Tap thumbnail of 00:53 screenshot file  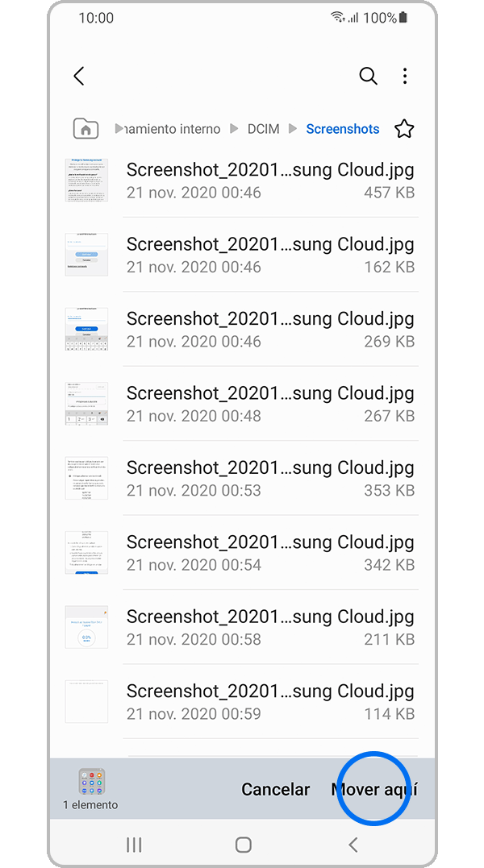click(86, 478)
